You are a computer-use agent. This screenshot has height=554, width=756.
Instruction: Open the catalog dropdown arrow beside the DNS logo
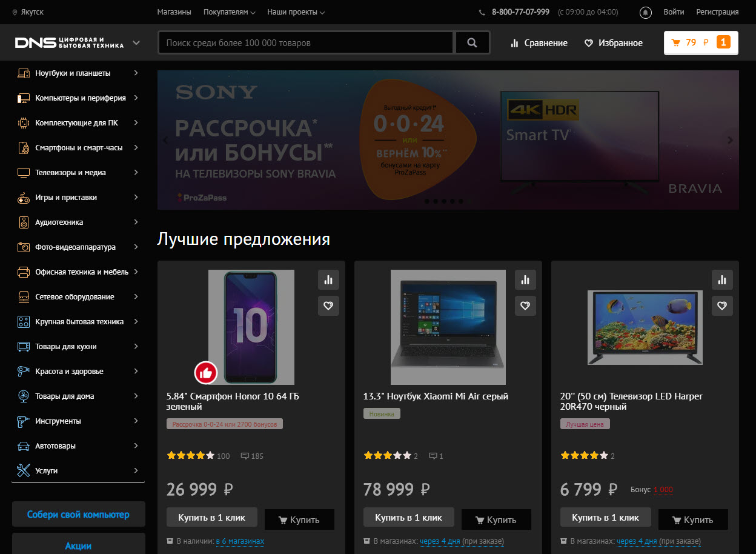pos(136,42)
